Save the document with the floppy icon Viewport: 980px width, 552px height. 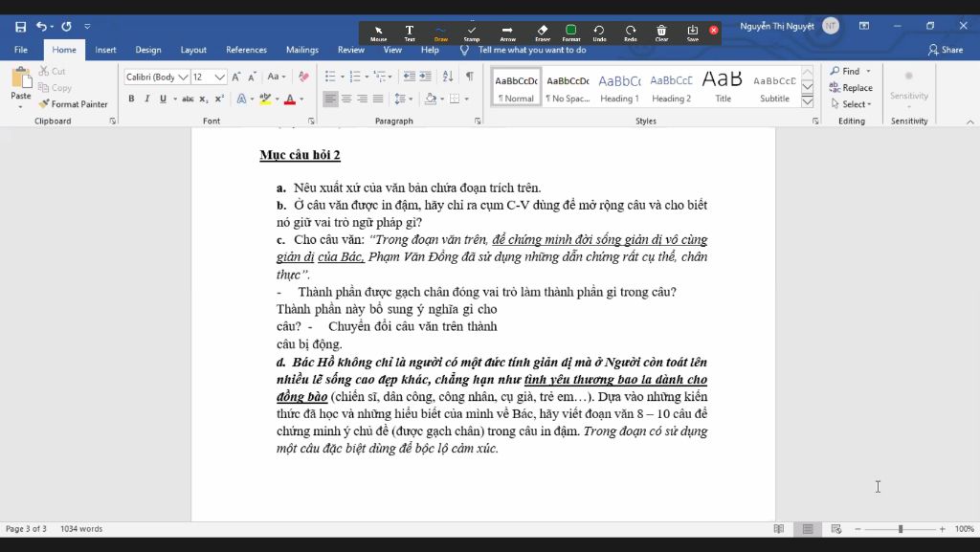pyautogui.click(x=21, y=26)
